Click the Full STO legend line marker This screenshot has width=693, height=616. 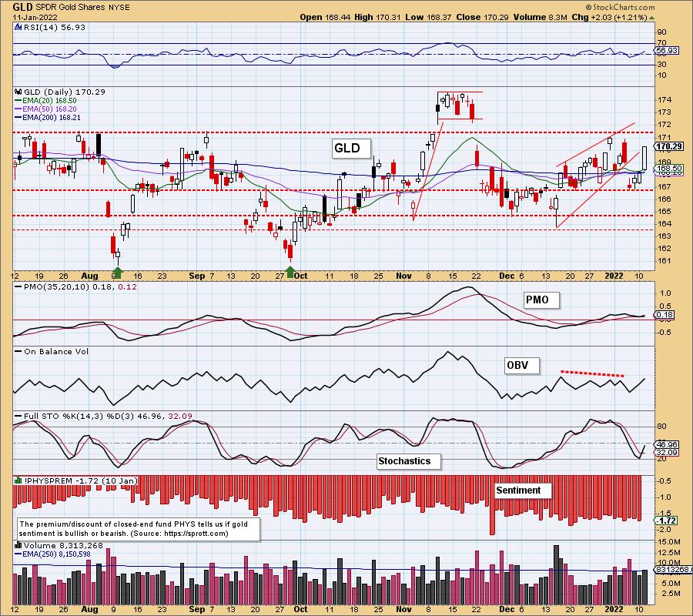point(18,417)
